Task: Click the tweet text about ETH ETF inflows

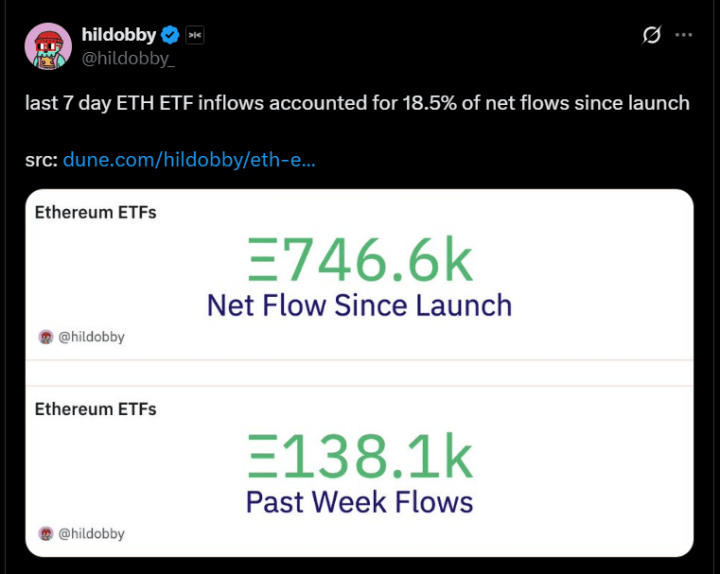Action: (357, 103)
